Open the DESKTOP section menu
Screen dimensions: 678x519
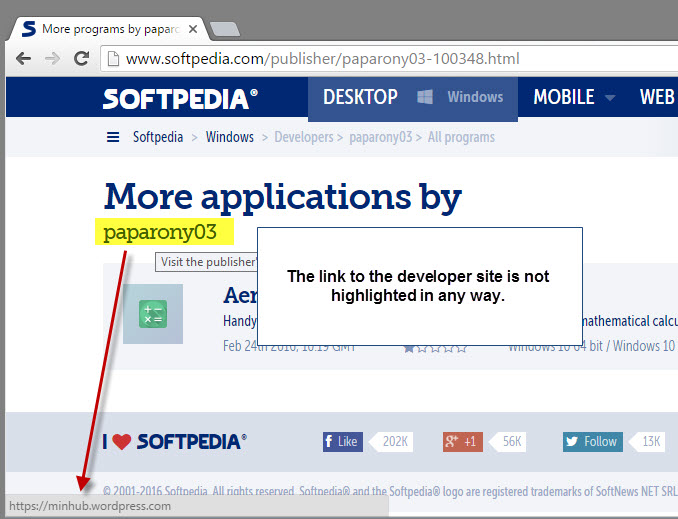pyautogui.click(x=360, y=97)
